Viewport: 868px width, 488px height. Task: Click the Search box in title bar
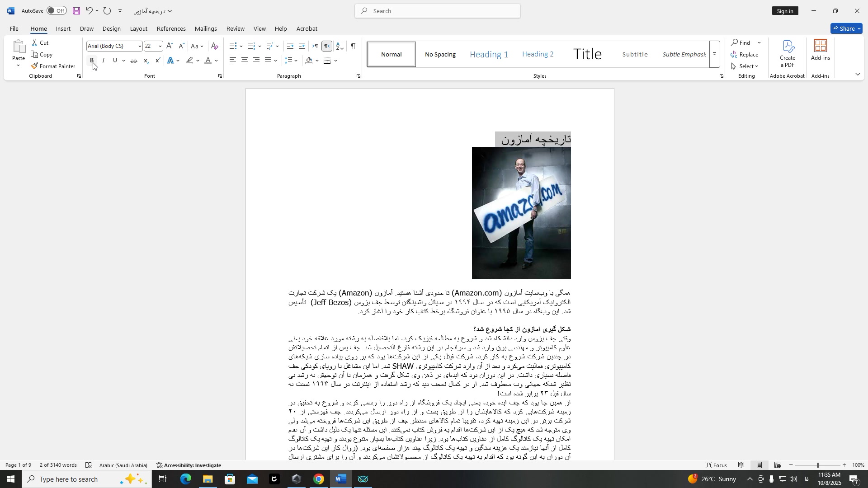point(438,11)
